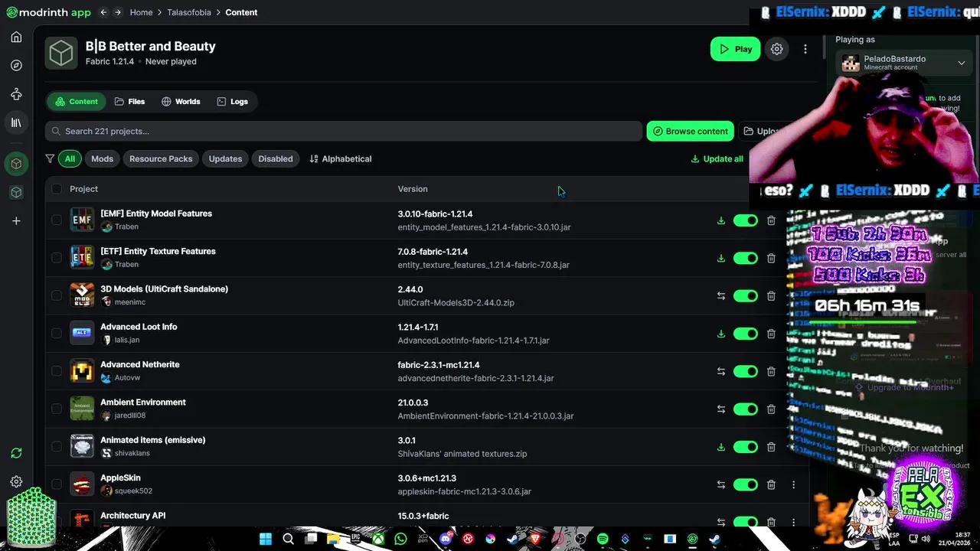Open instance settings gear next to Play
This screenshot has width=980, height=551.
(776, 49)
